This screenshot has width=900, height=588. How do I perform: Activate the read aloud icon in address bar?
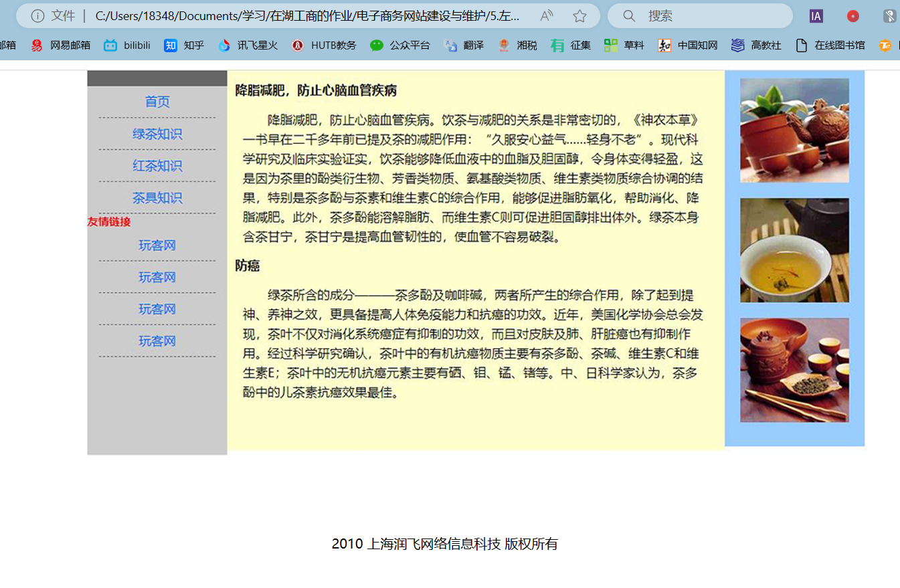[x=547, y=16]
